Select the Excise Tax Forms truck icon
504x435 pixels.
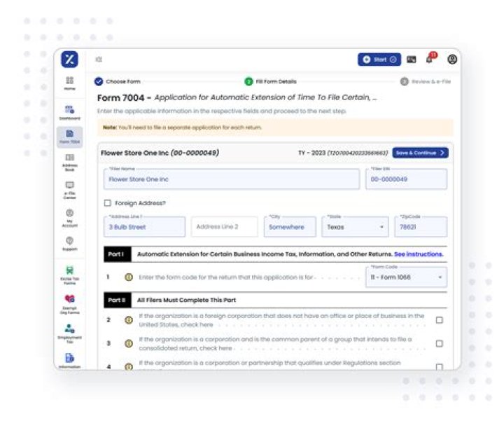tap(69, 272)
